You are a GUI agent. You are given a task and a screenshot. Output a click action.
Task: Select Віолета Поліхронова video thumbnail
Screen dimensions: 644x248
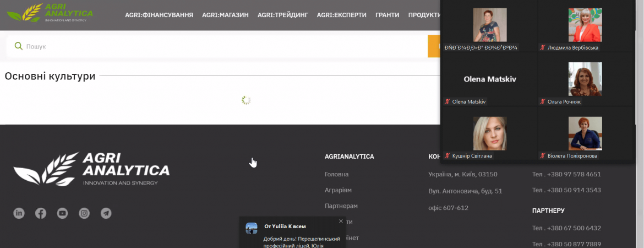click(585, 133)
